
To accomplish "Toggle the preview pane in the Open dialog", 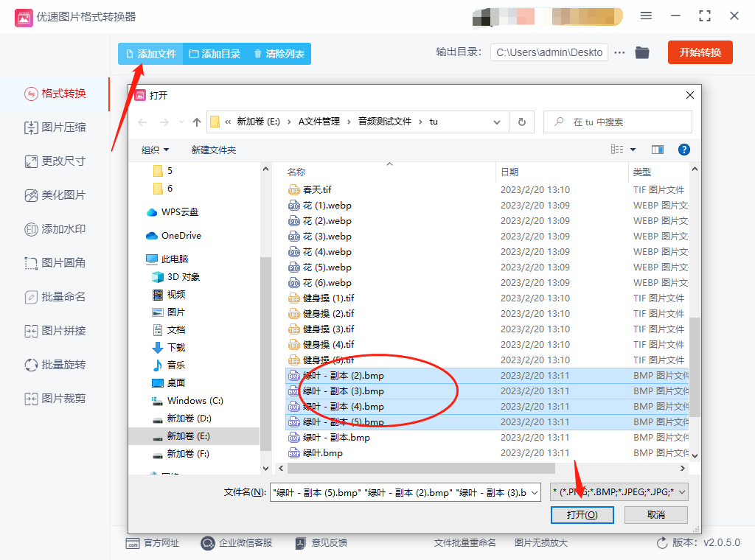I will click(657, 149).
